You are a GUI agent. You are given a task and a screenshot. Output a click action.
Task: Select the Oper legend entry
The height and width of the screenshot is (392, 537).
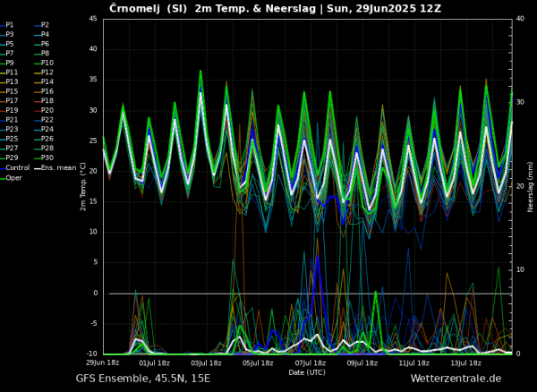click(x=11, y=178)
